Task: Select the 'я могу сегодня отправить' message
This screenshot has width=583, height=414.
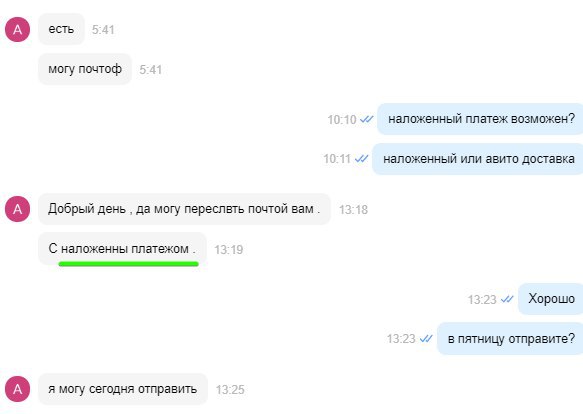Action: tap(123, 389)
